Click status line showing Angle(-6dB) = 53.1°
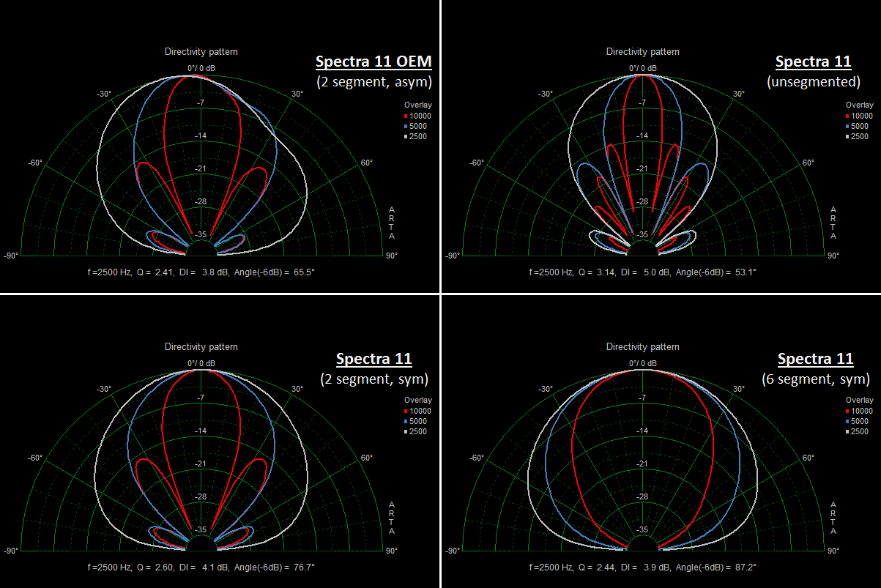Viewport: 881px width, 588px height. point(642,272)
